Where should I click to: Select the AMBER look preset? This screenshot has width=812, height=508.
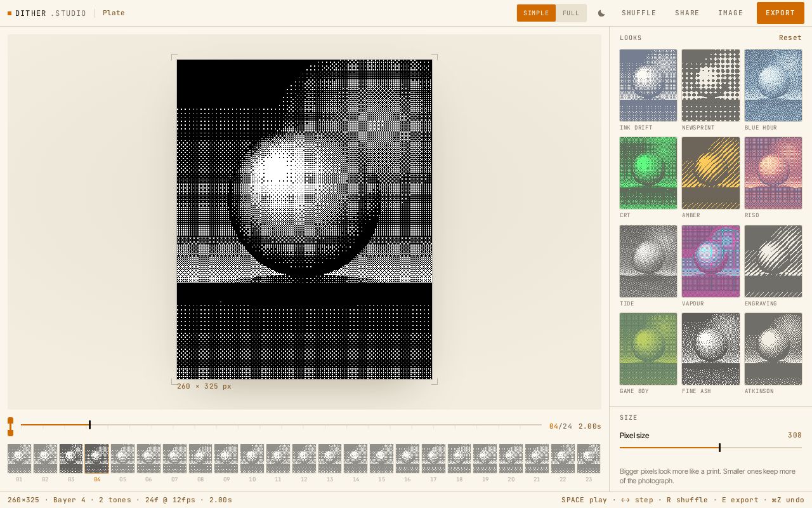tap(710, 173)
